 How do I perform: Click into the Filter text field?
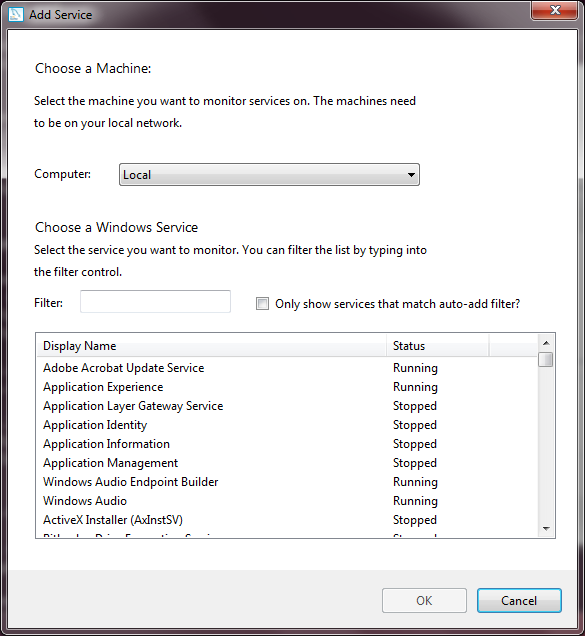(x=155, y=301)
